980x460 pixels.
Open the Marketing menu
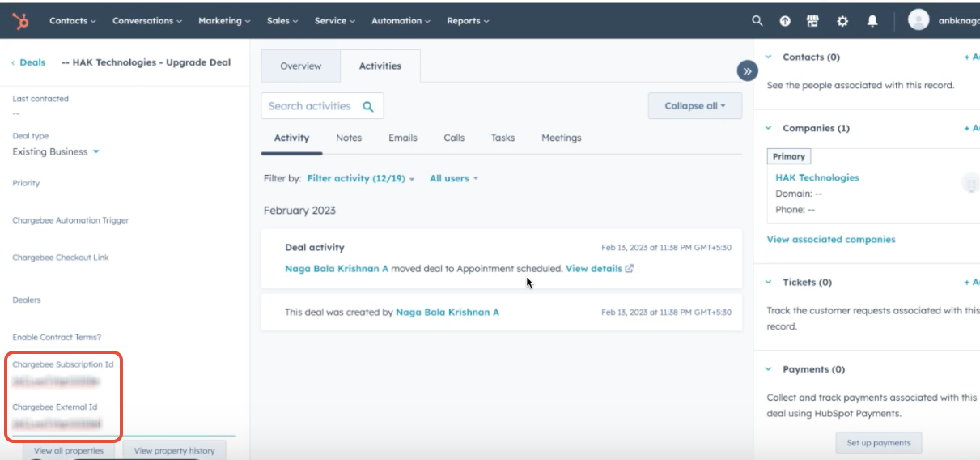[224, 21]
